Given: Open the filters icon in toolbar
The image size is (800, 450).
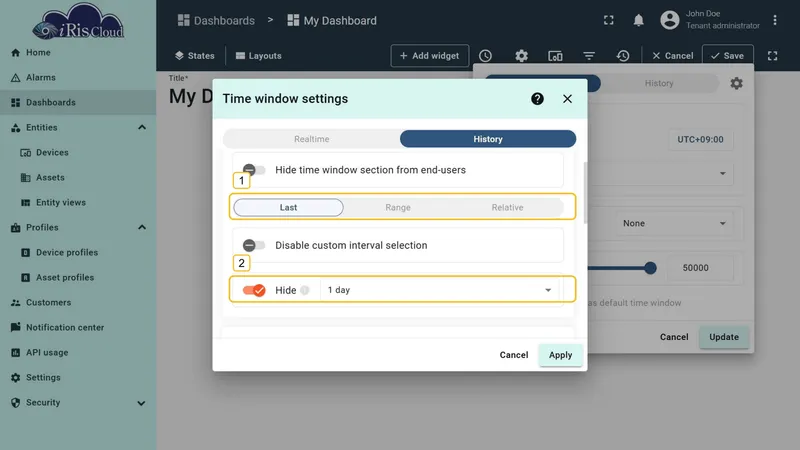Looking at the screenshot, I should 589,56.
